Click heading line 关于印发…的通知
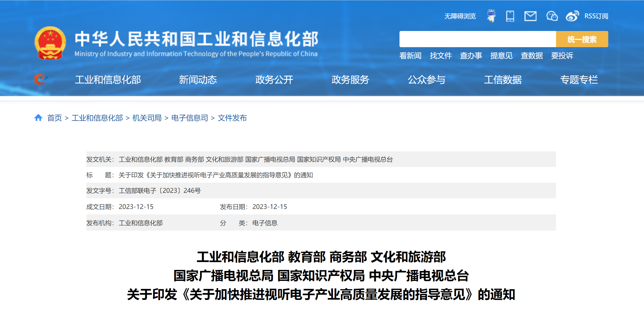This screenshot has width=644, height=309. 321,294
